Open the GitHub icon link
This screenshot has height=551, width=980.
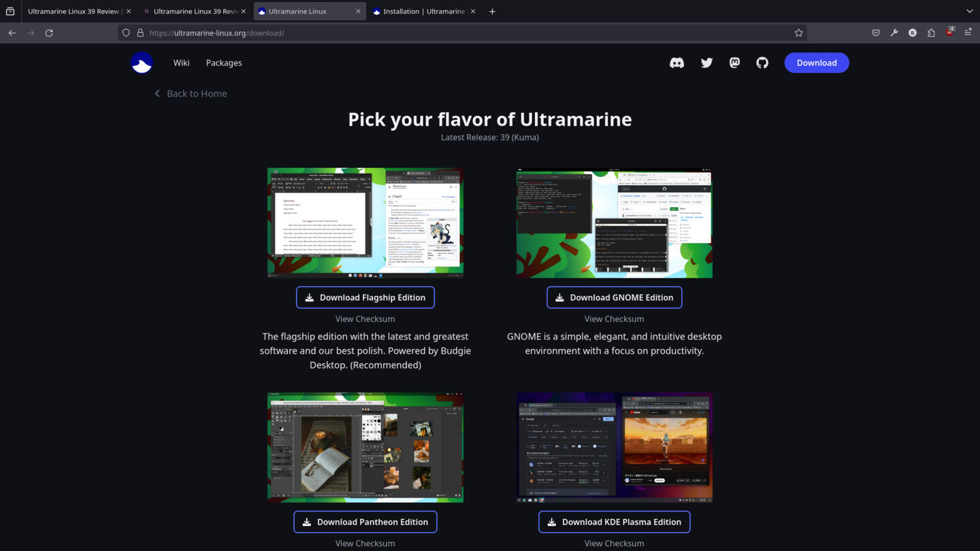point(762,63)
